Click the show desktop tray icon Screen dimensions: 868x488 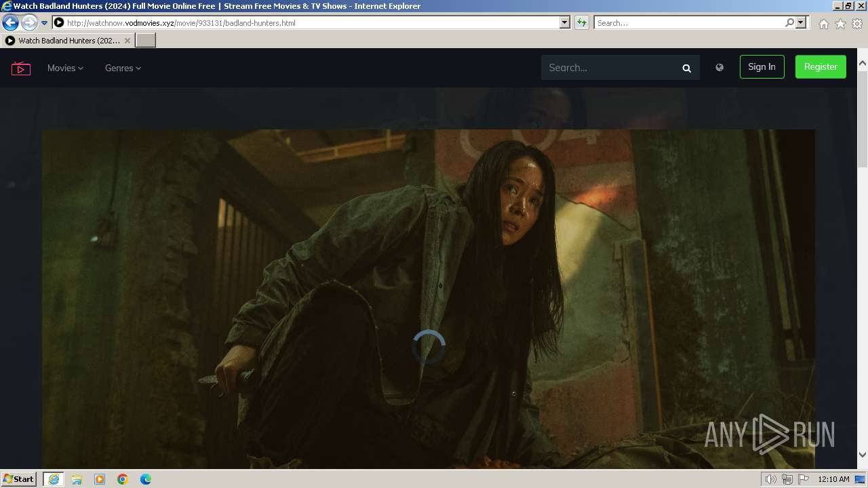[860, 479]
